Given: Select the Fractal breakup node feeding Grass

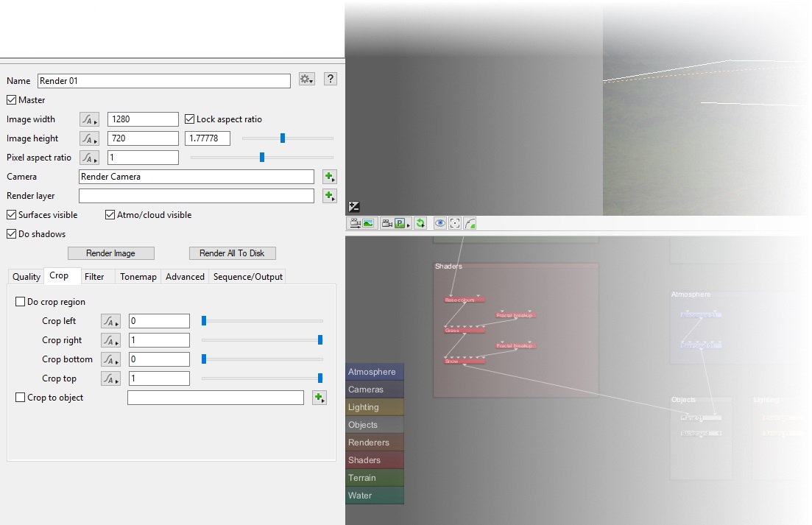Looking at the screenshot, I should coord(516,315).
